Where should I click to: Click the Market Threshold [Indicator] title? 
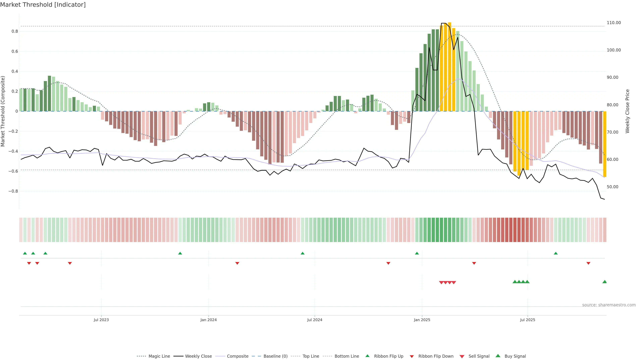[43, 5]
